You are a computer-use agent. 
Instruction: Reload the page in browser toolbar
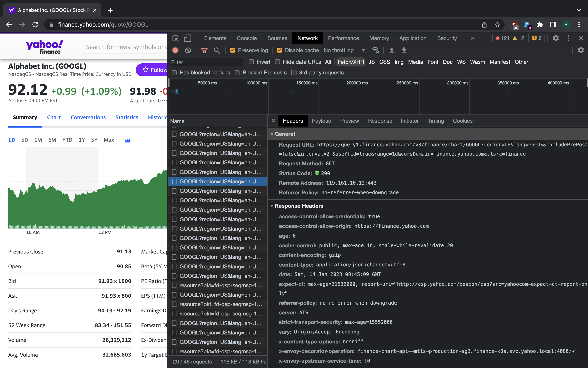[x=35, y=25]
